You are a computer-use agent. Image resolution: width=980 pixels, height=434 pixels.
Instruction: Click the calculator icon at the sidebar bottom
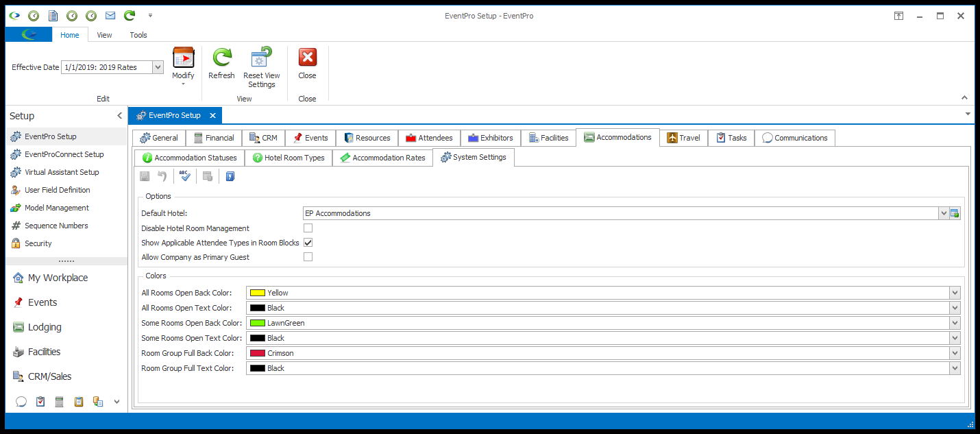click(x=60, y=402)
